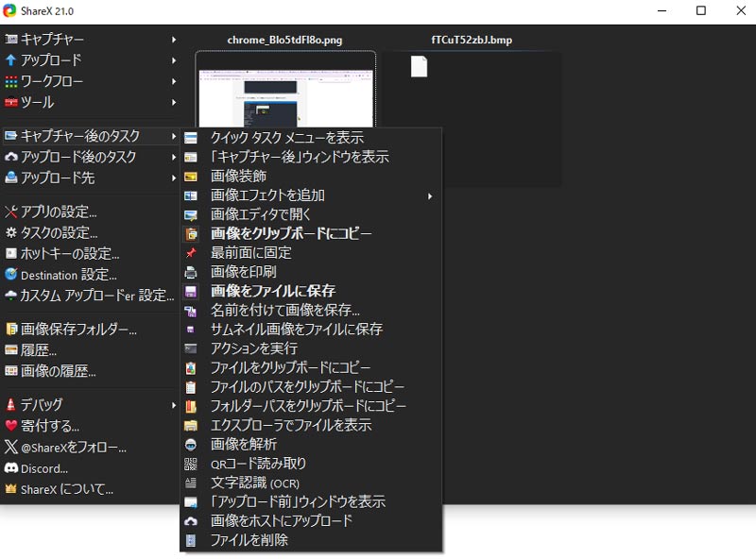Enable 画像エディタで開く after capture
Screen dimensions: 756x559
click(311, 214)
